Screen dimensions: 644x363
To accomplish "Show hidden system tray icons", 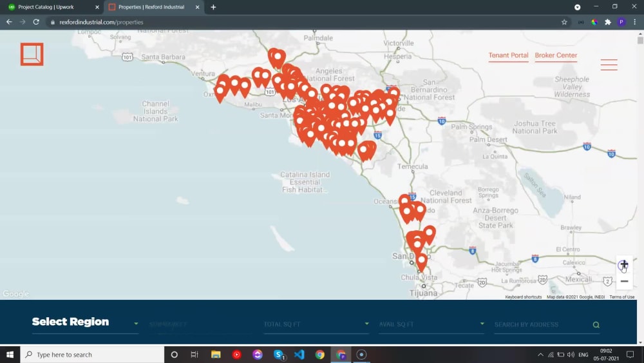I will click(540, 355).
